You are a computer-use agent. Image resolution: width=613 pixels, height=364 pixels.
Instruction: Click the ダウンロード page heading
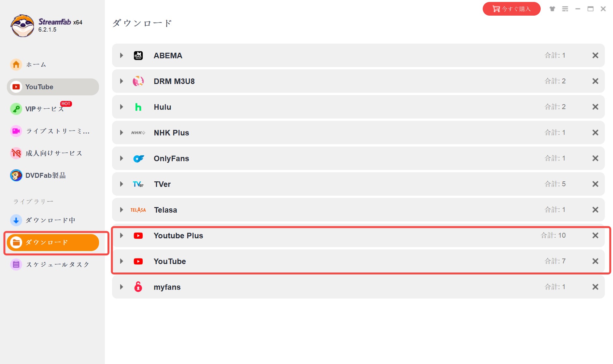coord(142,23)
